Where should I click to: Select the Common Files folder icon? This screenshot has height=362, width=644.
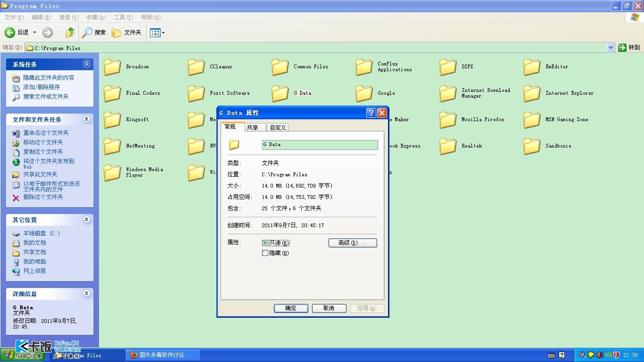tap(280, 67)
